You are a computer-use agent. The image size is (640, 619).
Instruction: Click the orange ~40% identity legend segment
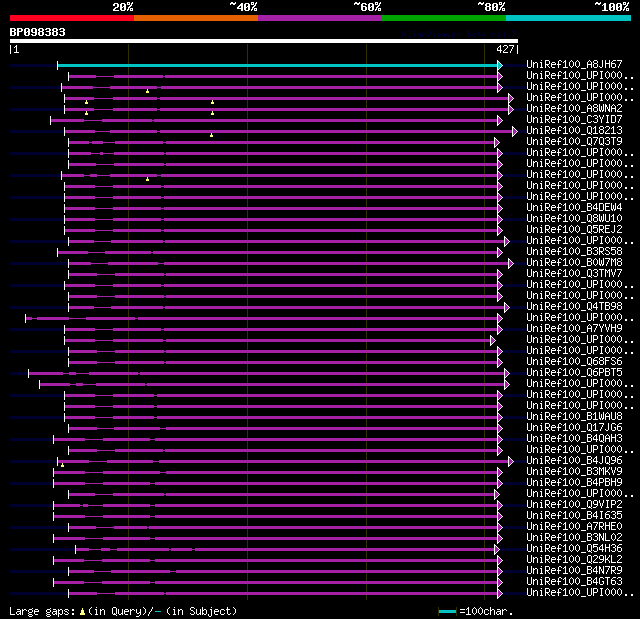pos(196,18)
